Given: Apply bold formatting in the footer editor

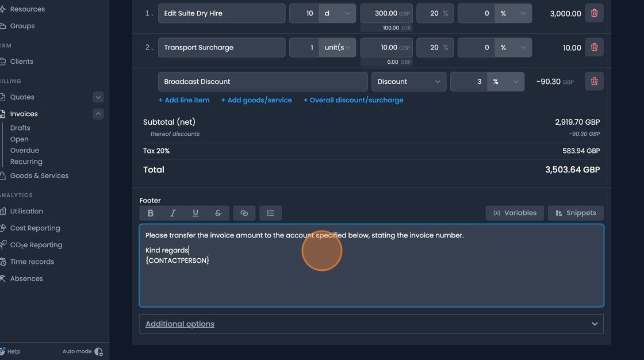Looking at the screenshot, I should [x=150, y=213].
